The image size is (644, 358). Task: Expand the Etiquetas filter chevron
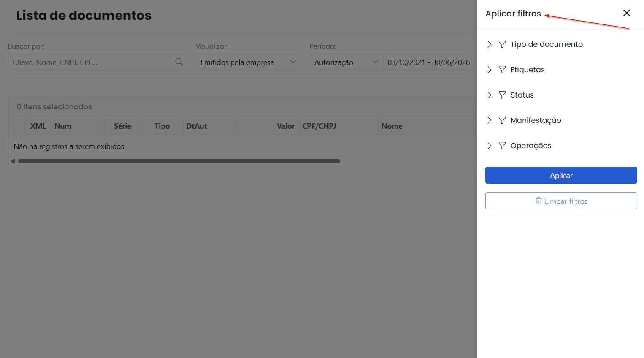[490, 70]
